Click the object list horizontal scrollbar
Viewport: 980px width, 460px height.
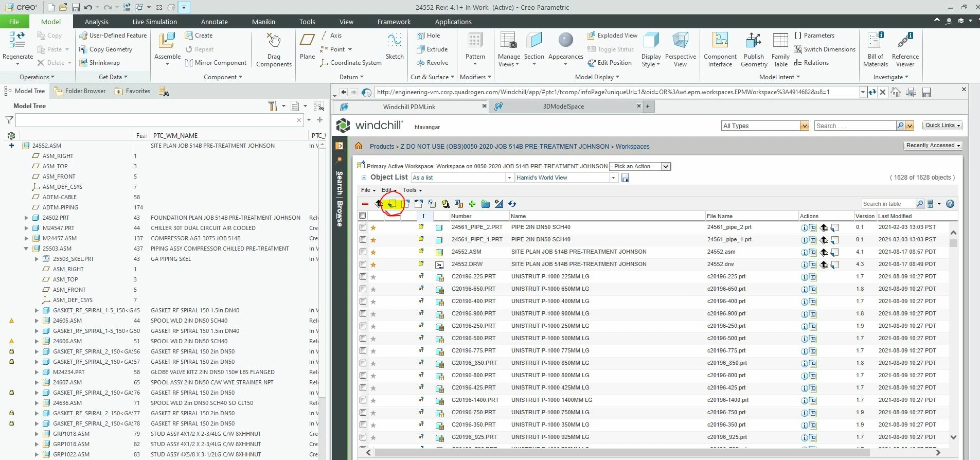point(622,452)
